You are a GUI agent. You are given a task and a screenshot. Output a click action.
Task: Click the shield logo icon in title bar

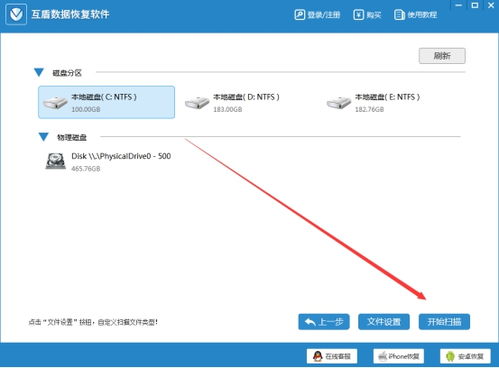click(x=16, y=14)
